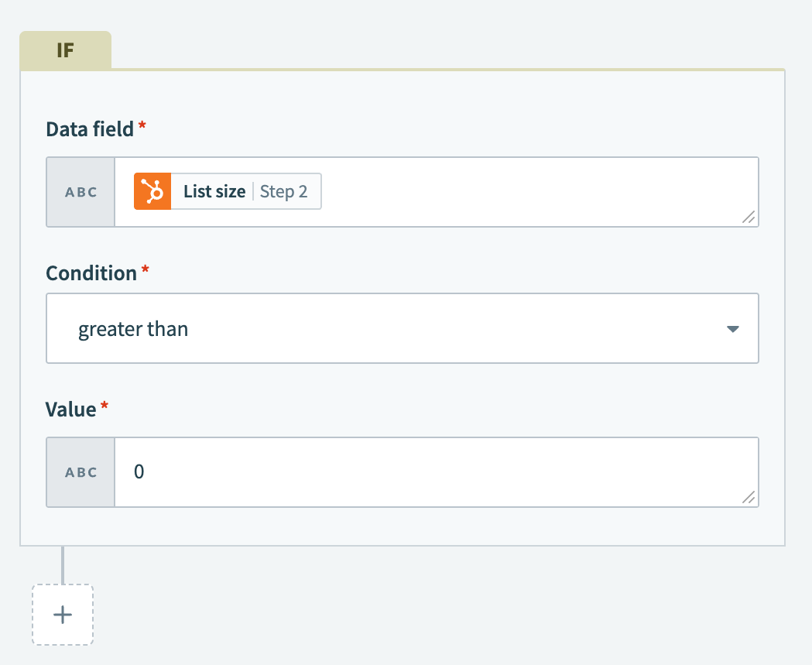The height and width of the screenshot is (665, 812).
Task: Click the caret arrow on the Condition selector
Action: click(732, 328)
